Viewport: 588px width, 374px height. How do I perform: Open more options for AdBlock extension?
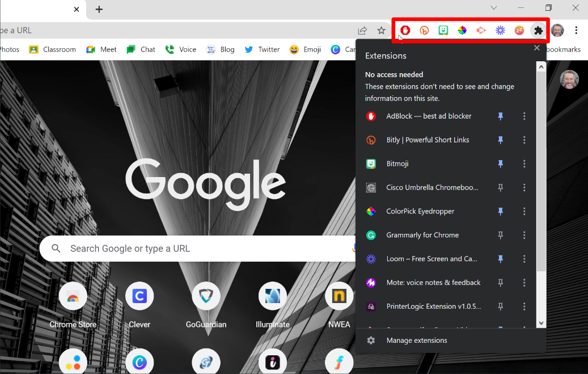(524, 116)
